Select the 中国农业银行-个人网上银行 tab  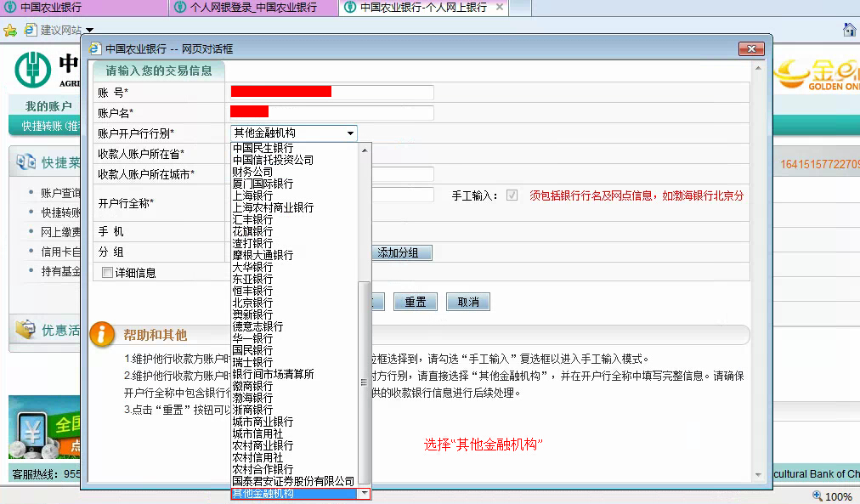423,8
